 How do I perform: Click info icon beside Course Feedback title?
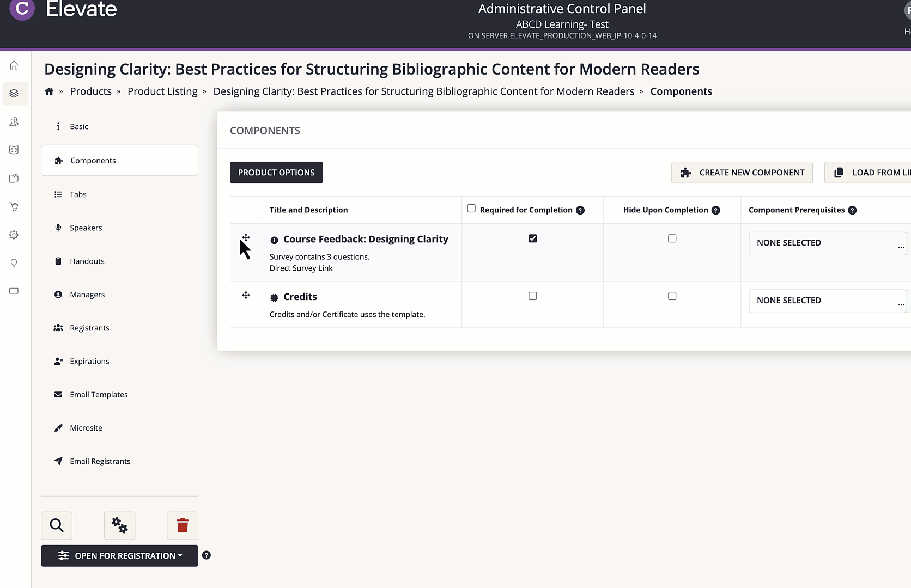pyautogui.click(x=274, y=240)
